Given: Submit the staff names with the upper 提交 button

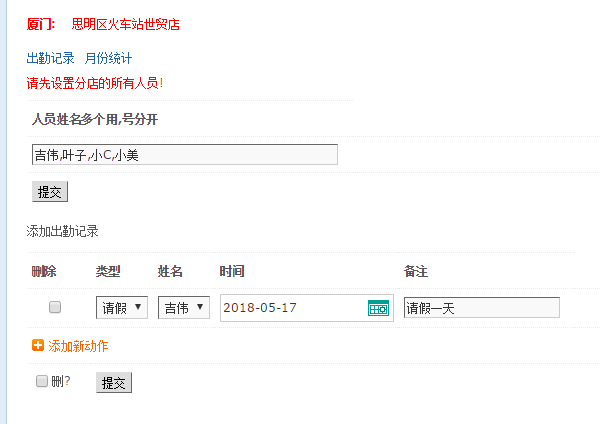Looking at the screenshot, I should (x=50, y=192).
